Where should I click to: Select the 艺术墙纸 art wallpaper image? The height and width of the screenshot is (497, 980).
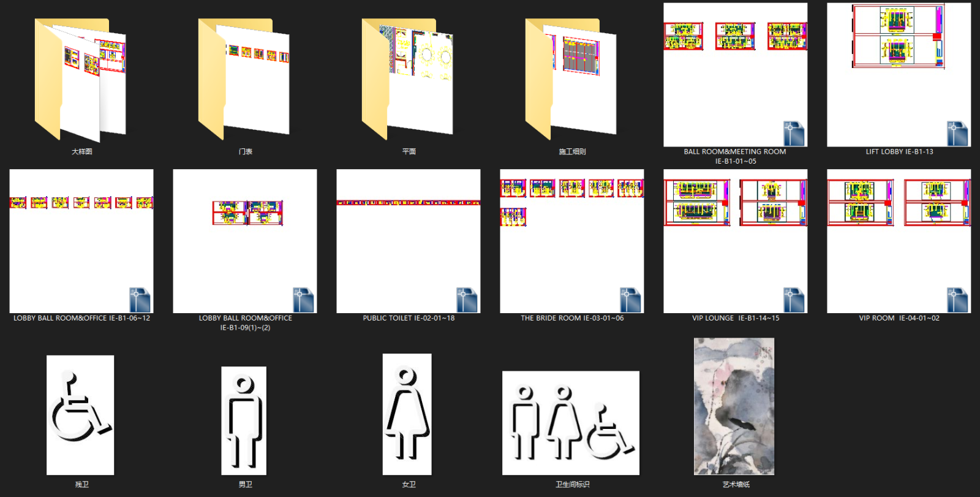coord(734,406)
